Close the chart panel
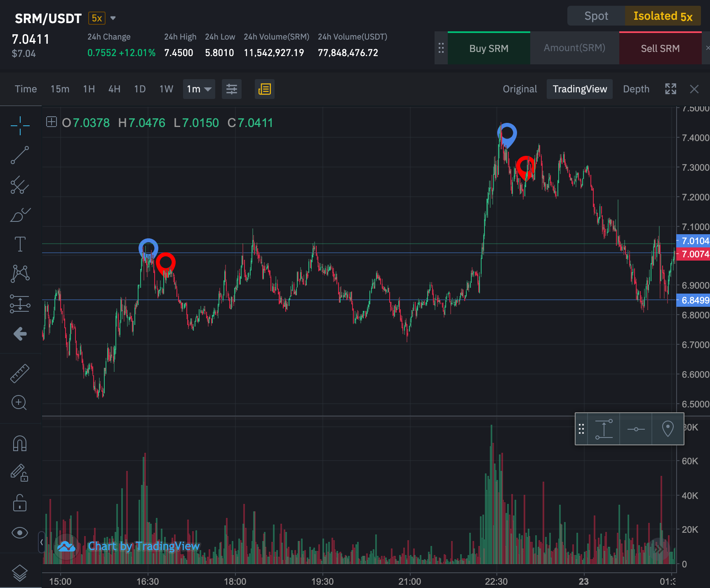This screenshot has height=588, width=710. point(694,89)
